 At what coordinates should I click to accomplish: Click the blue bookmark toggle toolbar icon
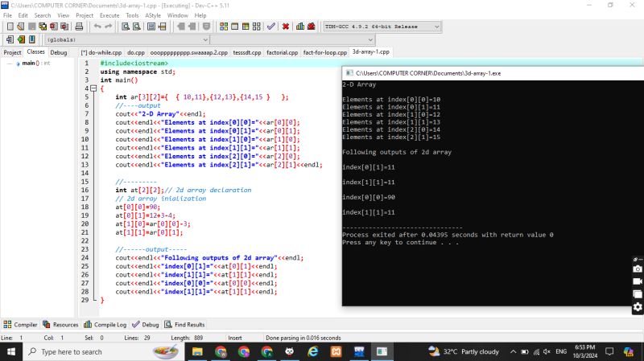(31, 39)
